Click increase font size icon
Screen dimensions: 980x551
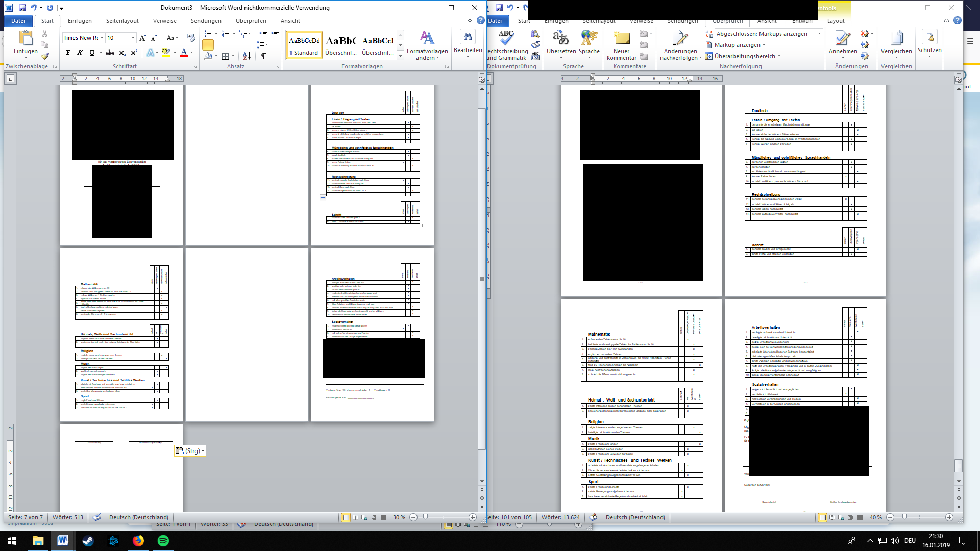pos(143,38)
